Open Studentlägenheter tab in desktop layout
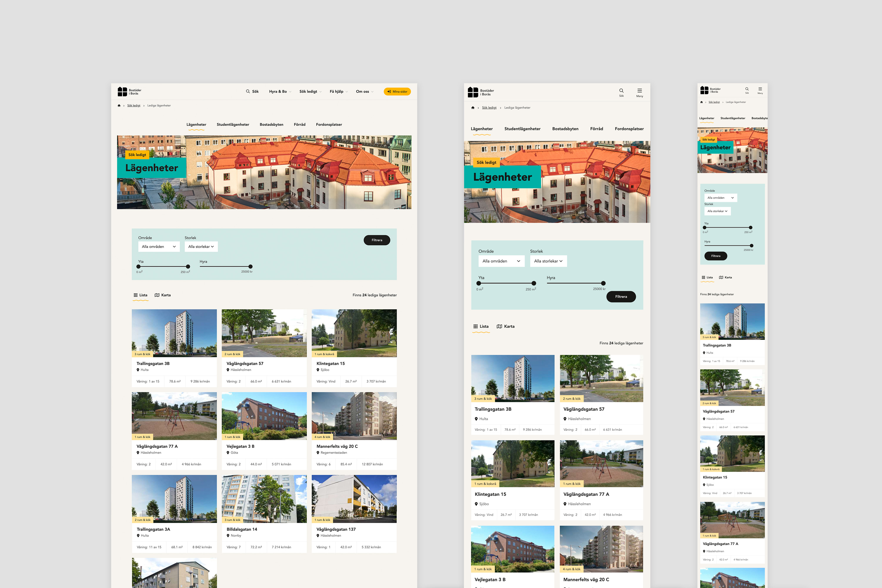The image size is (882, 588). tap(233, 124)
